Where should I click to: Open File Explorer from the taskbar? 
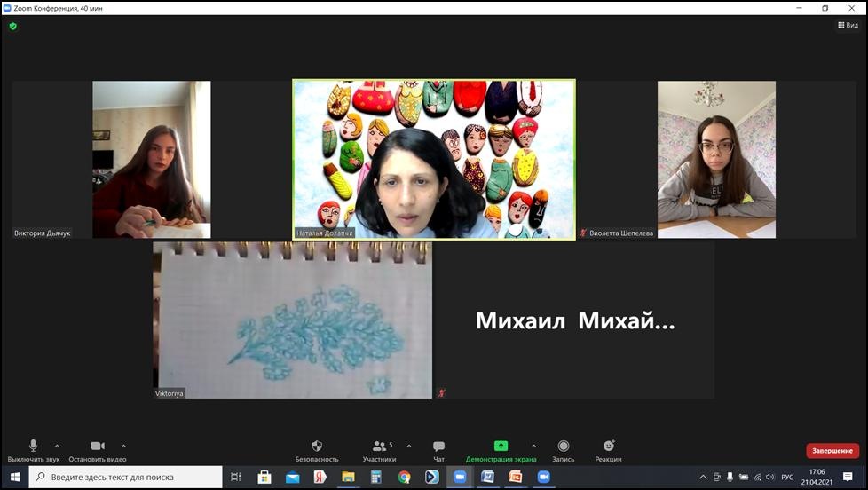[348, 477]
